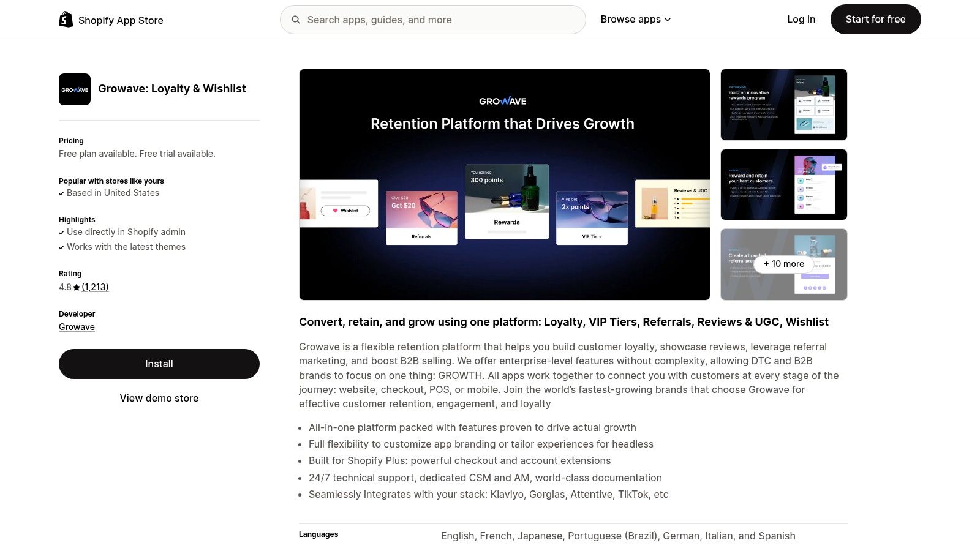
Task: Install the Growave app
Action: (x=159, y=364)
